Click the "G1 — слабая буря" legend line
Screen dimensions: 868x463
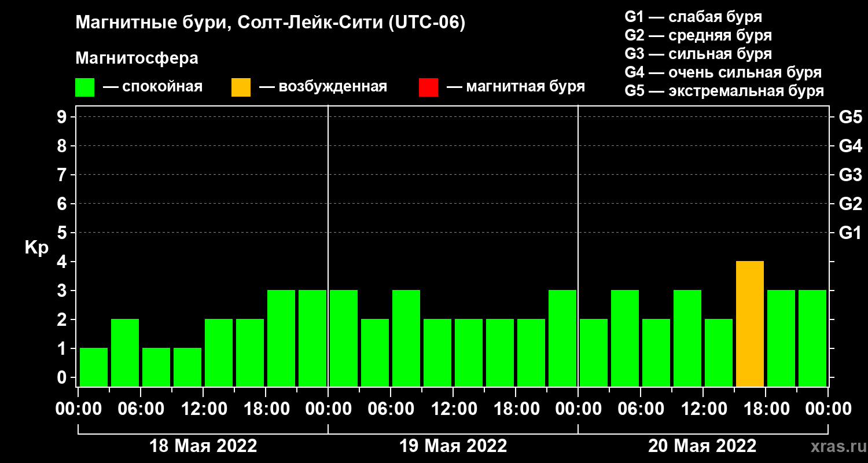tap(693, 16)
